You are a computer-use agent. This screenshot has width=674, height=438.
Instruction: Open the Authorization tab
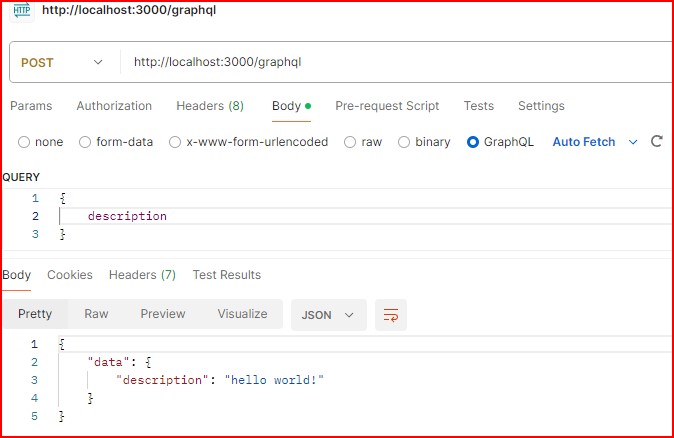114,106
